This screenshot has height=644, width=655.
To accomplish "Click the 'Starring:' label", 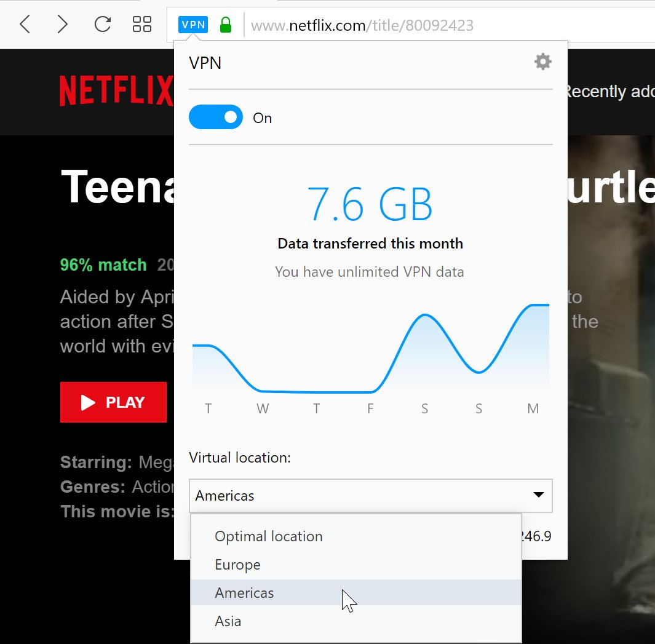I will pyautogui.click(x=96, y=462).
